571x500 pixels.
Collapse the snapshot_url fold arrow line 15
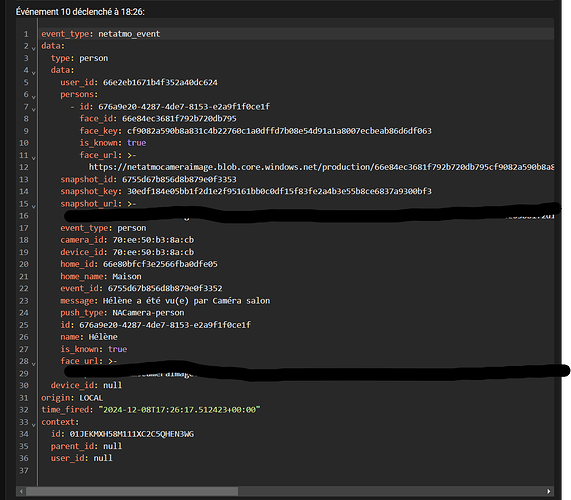pyautogui.click(x=34, y=206)
